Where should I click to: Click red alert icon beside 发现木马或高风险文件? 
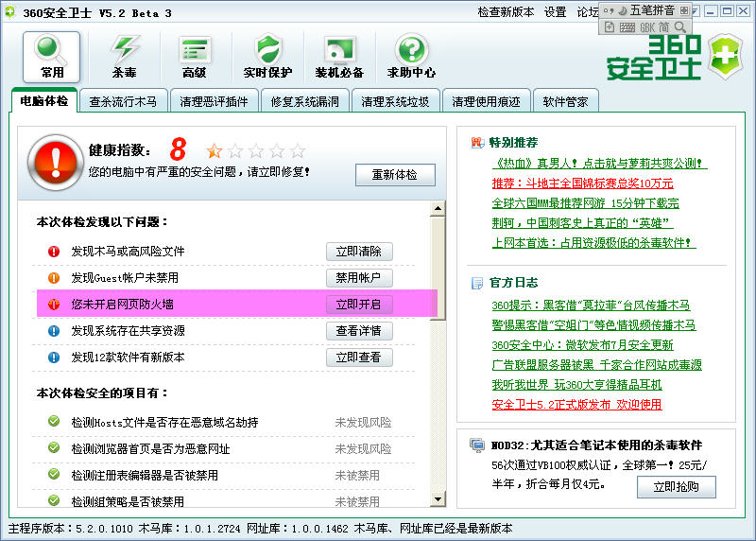pyautogui.click(x=54, y=252)
